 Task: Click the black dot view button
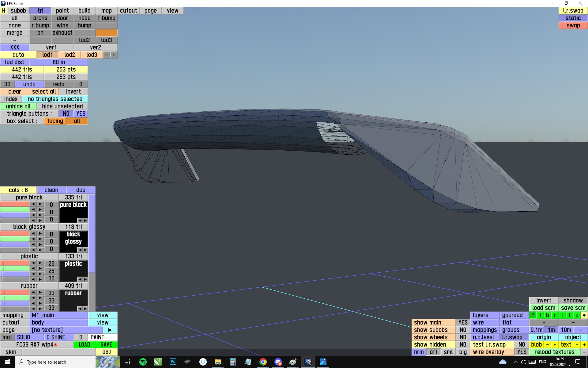584,315
